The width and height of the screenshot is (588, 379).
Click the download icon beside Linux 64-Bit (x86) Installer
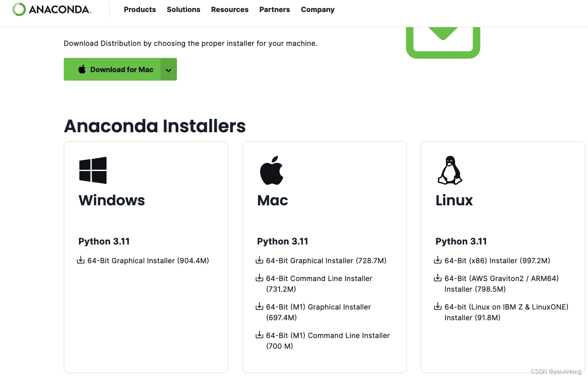(x=438, y=260)
